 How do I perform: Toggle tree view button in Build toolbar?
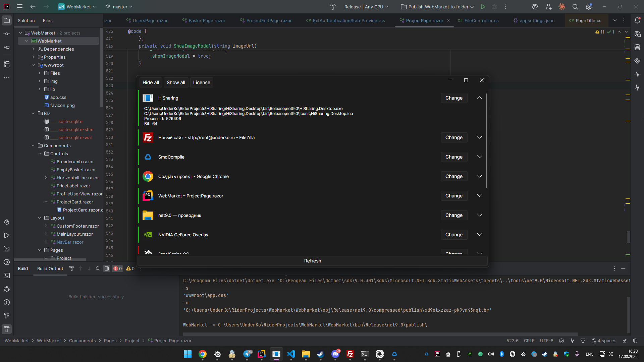pos(107,268)
